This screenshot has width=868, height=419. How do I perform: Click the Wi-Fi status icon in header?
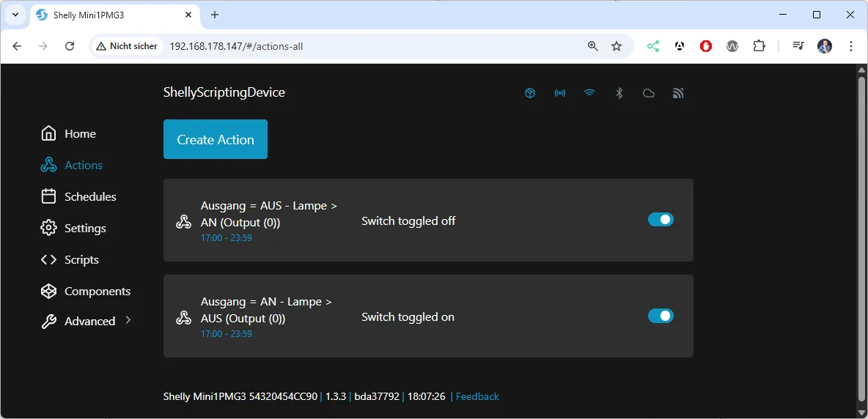pos(589,93)
